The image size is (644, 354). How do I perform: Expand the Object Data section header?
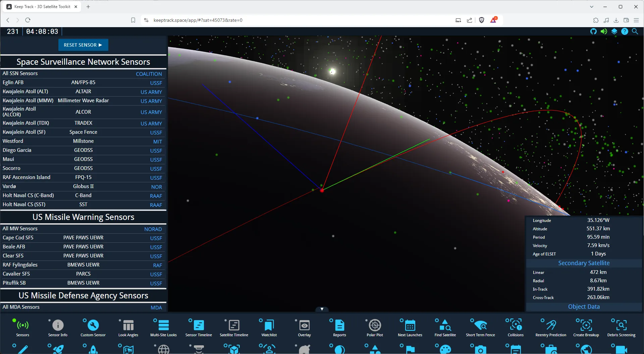click(x=584, y=307)
